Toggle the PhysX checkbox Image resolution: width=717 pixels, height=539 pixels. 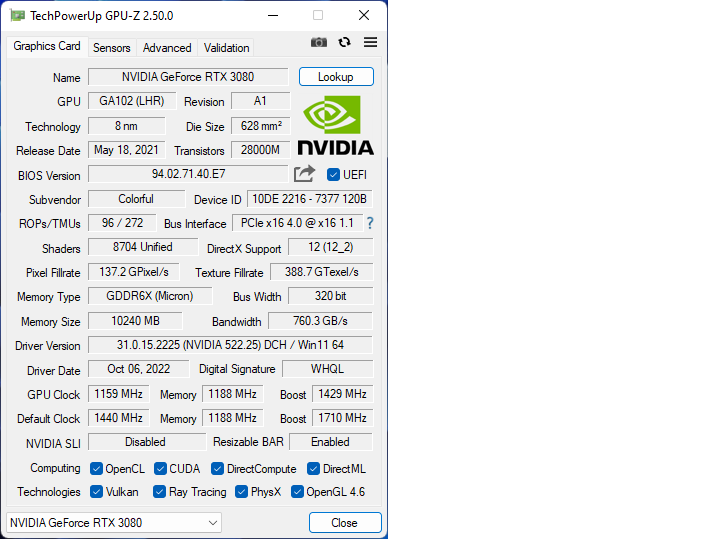click(241, 491)
